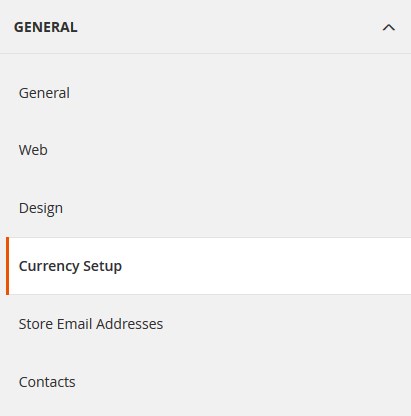
Task: Pick the Store Email Addresses sidebar entry
Action: [91, 324]
